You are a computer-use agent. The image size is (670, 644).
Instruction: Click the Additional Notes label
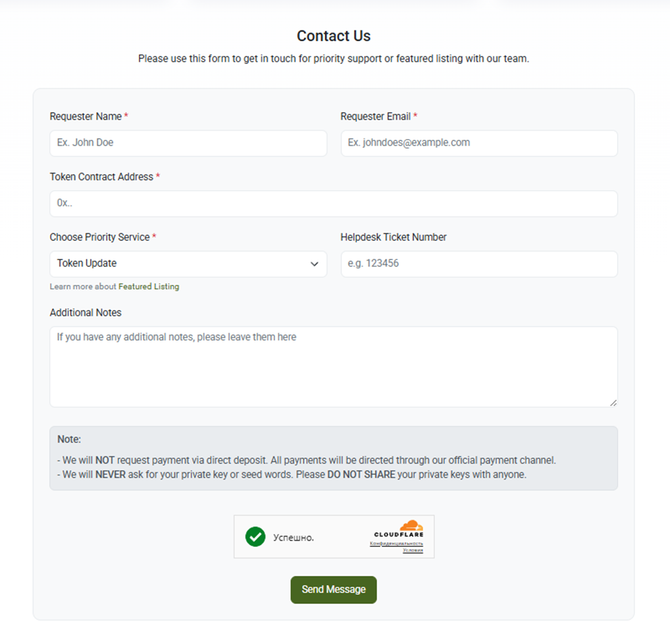(85, 312)
